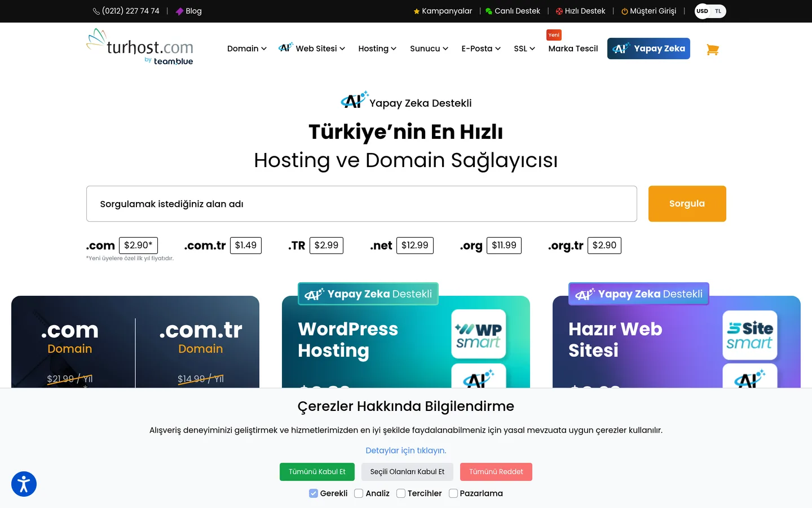Viewport: 812px width, 508px height.
Task: Click the power icon for Müşteri Girişi
Action: (625, 11)
